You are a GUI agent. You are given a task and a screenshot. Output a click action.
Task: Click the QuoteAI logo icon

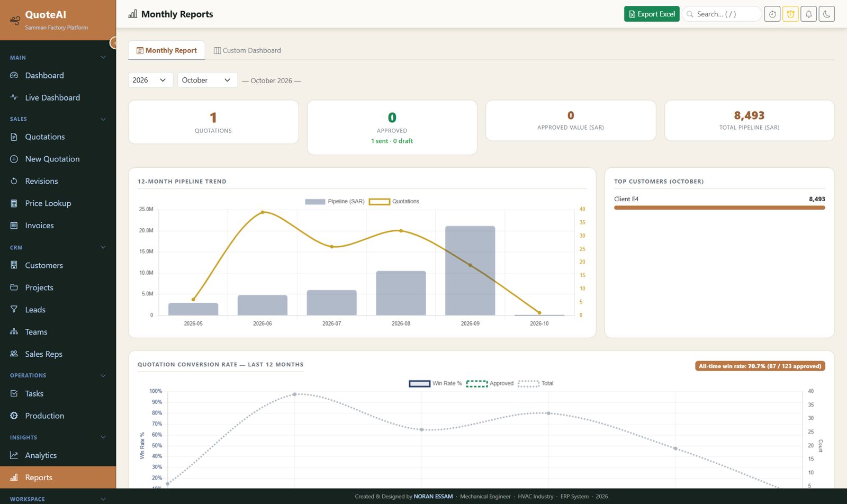[15, 20]
